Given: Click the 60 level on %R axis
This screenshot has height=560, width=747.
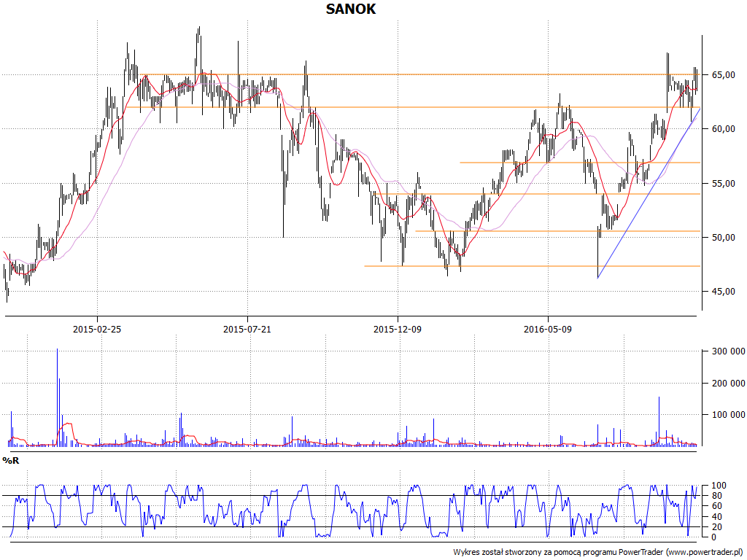Looking at the screenshot, I should click(717, 506).
